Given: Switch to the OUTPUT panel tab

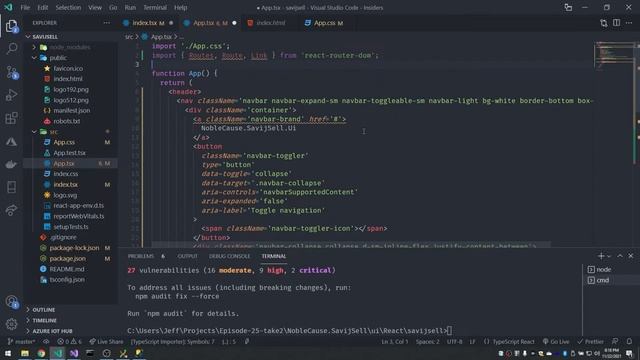Looking at the screenshot, I should (187, 256).
